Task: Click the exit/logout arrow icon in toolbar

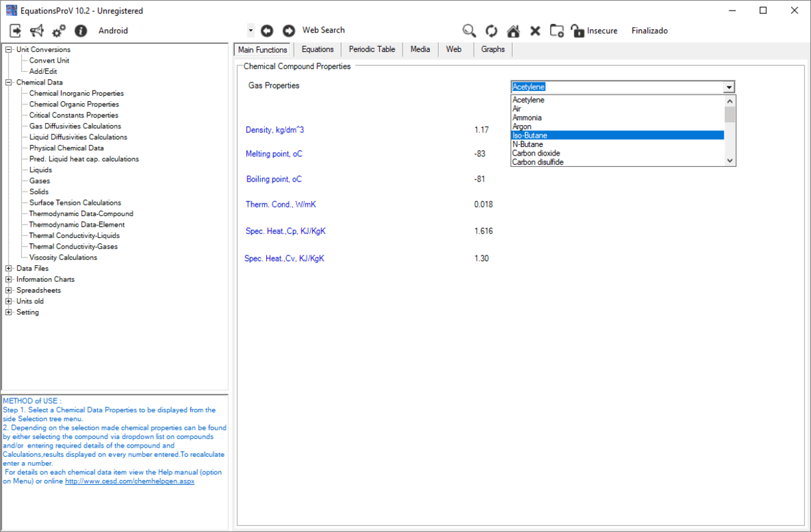Action: (15, 31)
